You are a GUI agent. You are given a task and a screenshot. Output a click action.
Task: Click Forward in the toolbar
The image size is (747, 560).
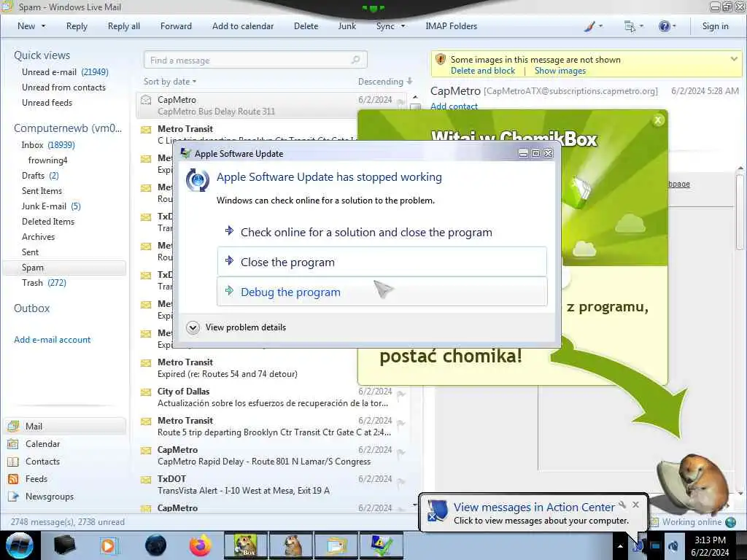point(176,26)
